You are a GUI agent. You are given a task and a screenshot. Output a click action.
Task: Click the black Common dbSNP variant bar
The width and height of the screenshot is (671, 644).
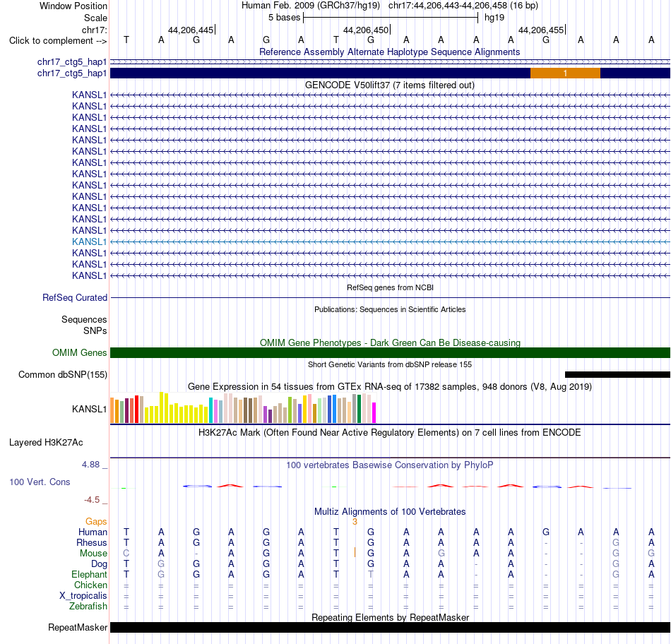click(x=617, y=375)
